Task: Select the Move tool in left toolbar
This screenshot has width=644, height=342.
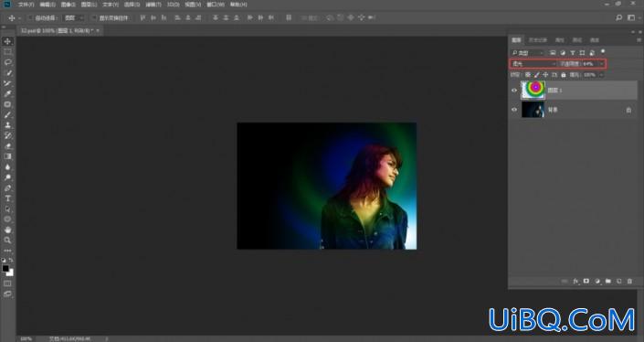Action: point(8,41)
